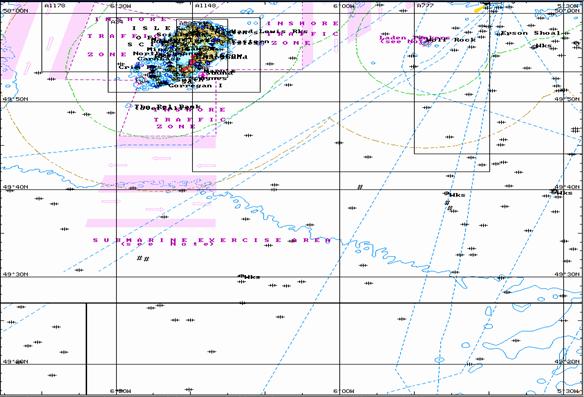Click the double-hash obstruction symbol under submarine area
The width and height of the screenshot is (584, 397).
(143, 258)
